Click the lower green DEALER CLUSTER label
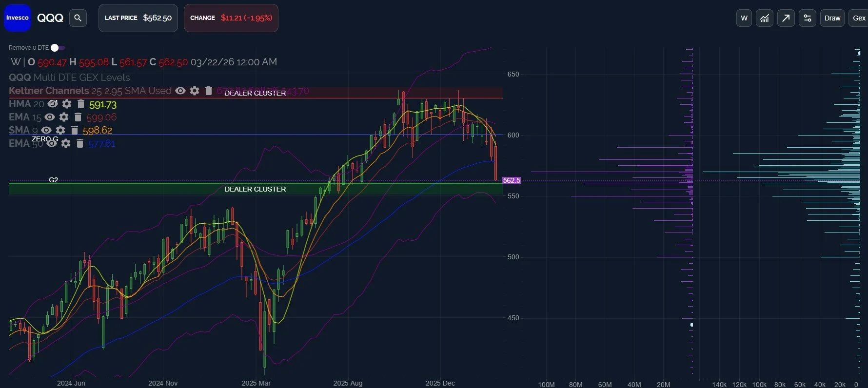This screenshot has width=868, height=388. (x=255, y=189)
